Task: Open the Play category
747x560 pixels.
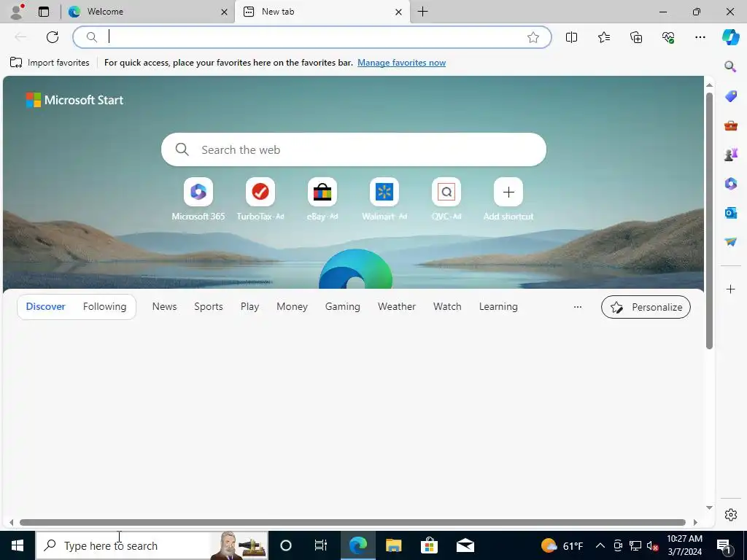Action: coord(249,307)
